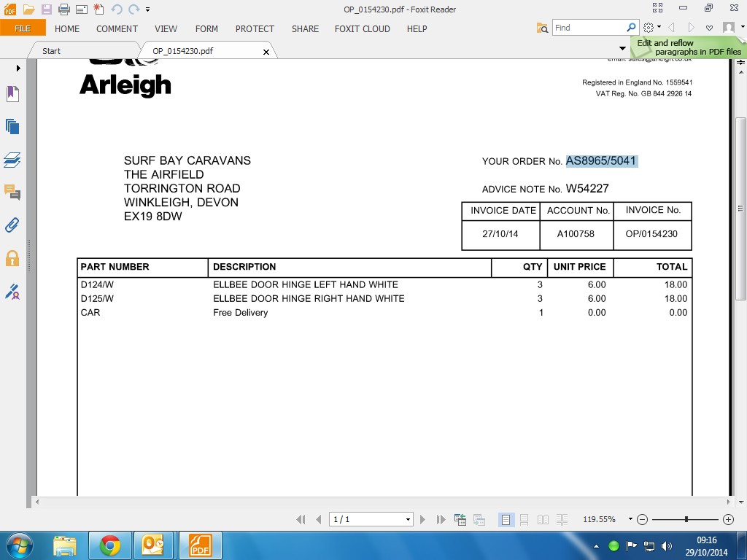Open the Attachments paperclip panel icon
This screenshot has width=747, height=560.
12,225
